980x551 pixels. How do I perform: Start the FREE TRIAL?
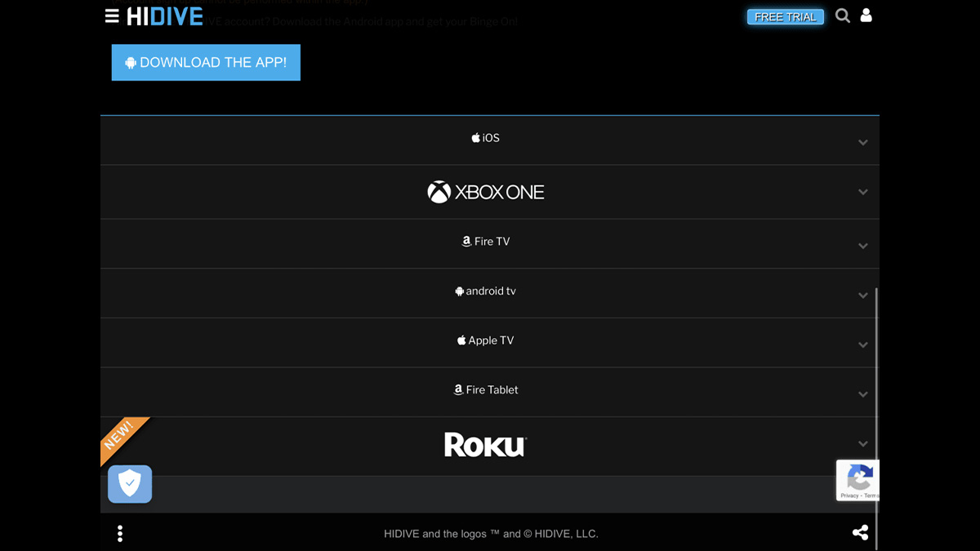(785, 17)
